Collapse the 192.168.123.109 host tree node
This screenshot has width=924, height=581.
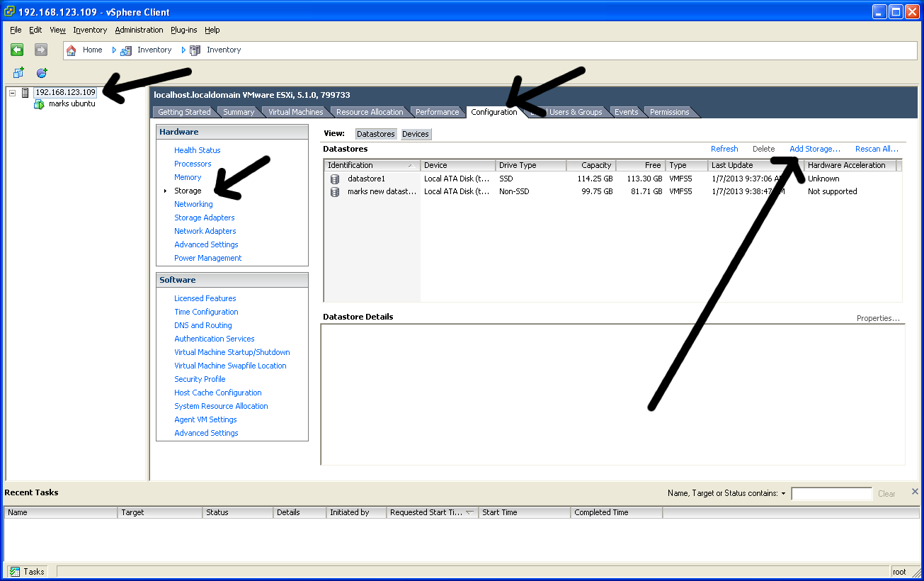(13, 93)
